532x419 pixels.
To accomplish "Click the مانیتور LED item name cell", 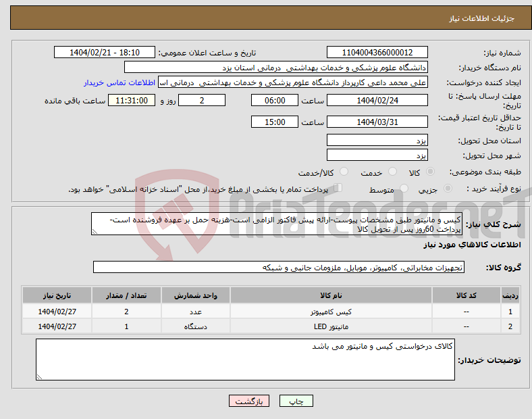I will (331, 326).
